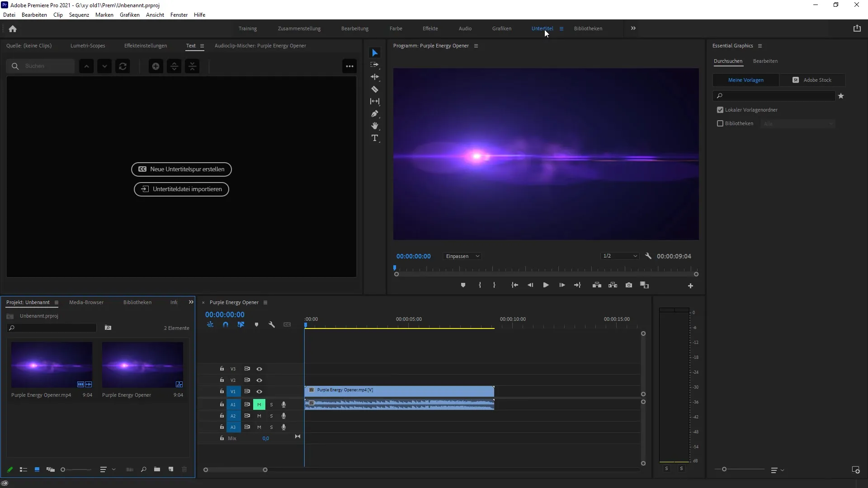Image resolution: width=868 pixels, height=488 pixels.
Task: Open Purple Energy Opener timeline panel menu
Action: [265, 303]
